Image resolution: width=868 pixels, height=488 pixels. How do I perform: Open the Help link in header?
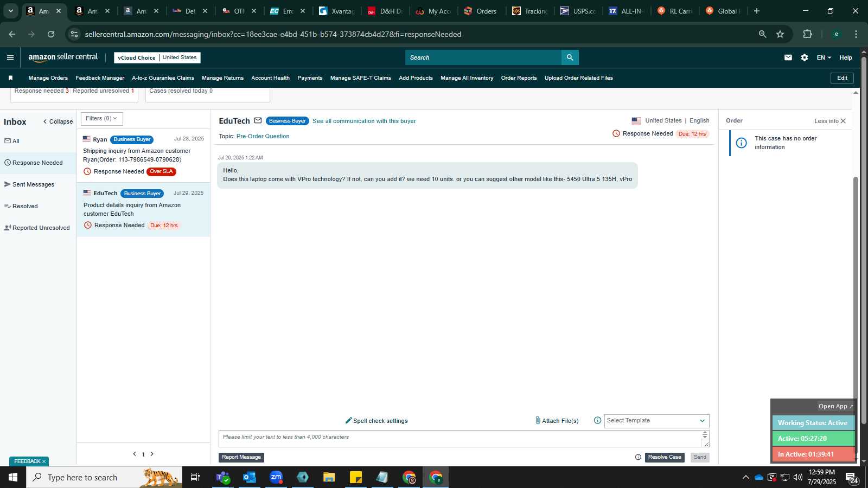coord(845,57)
